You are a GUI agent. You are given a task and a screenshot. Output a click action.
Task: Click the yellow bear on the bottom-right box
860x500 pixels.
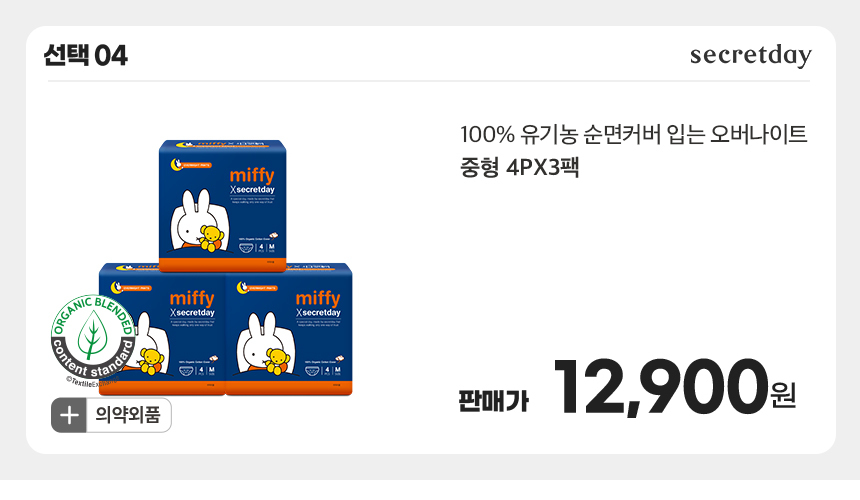click(x=277, y=361)
